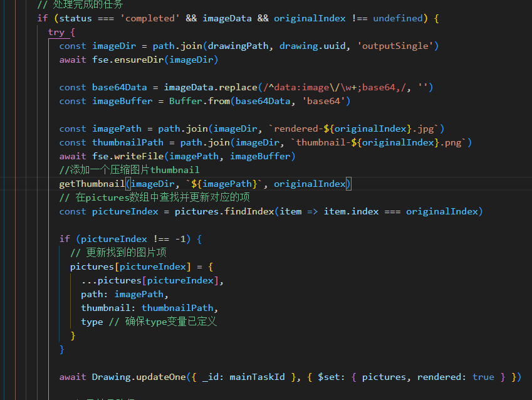Click thumbnail: thumbnailPath property line
The image size is (532, 400).
coord(149,308)
